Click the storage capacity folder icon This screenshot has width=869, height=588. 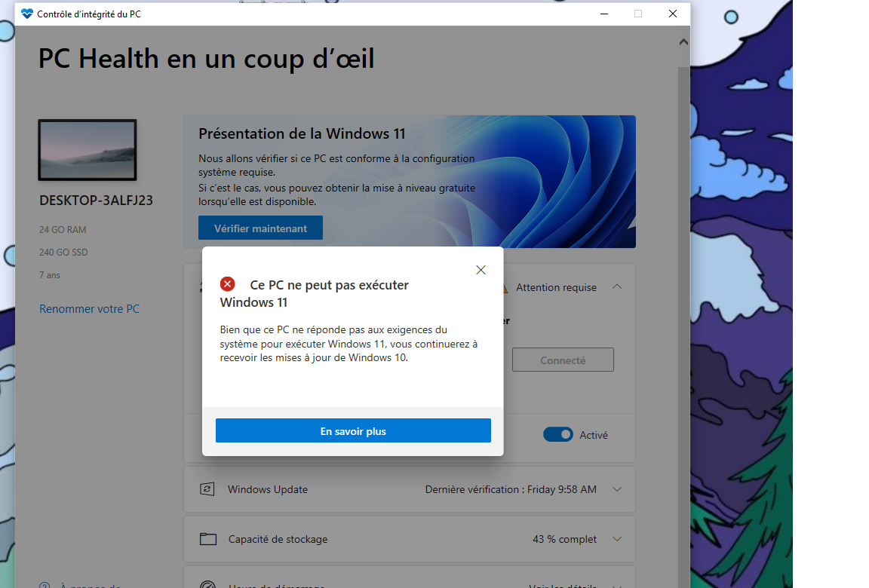(208, 539)
